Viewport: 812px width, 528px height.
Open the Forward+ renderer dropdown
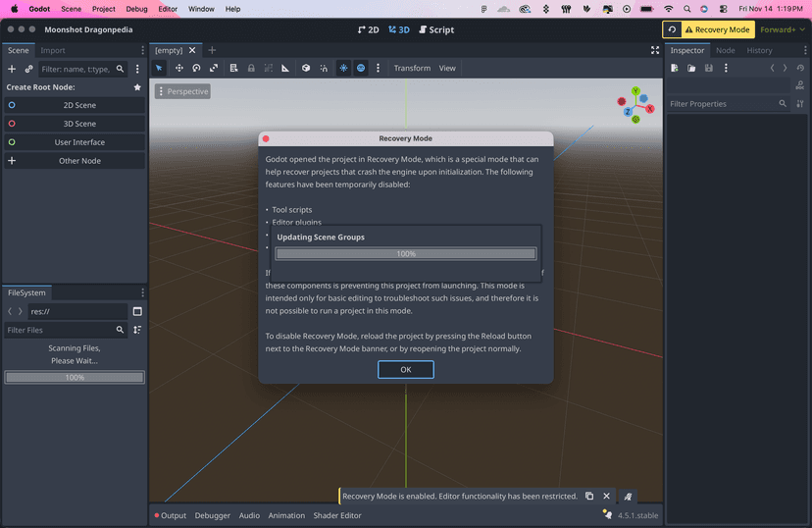tap(782, 29)
